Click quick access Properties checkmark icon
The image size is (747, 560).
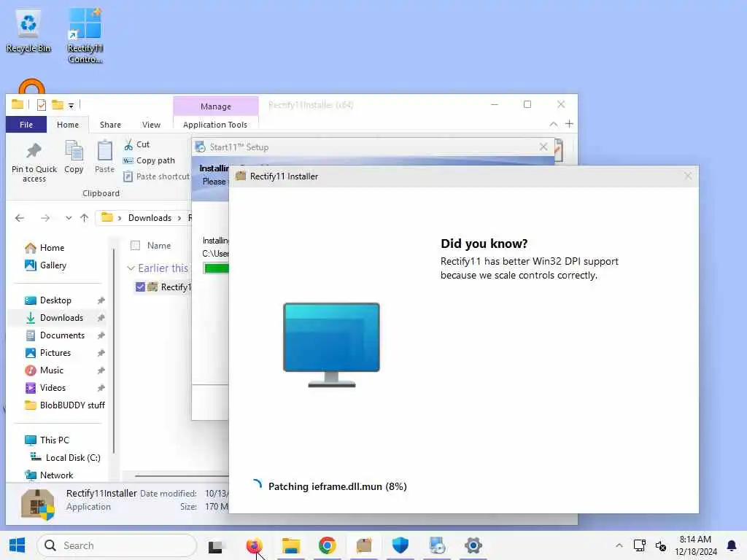tap(42, 105)
